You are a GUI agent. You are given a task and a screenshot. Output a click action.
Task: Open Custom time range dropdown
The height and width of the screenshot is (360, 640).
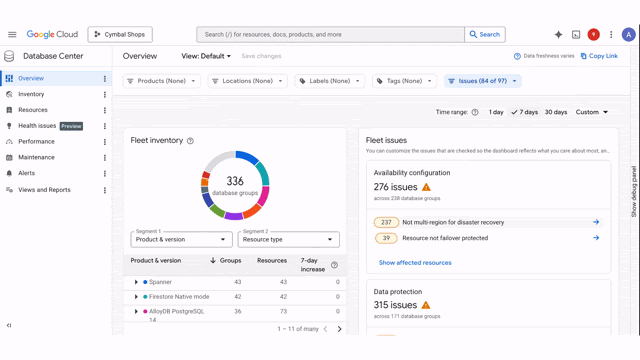[592, 112]
